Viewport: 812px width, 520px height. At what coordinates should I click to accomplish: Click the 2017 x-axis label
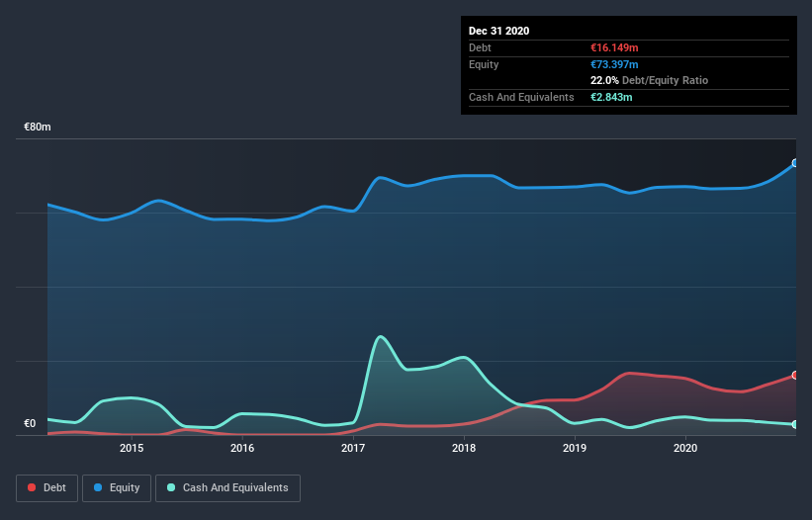[353, 448]
